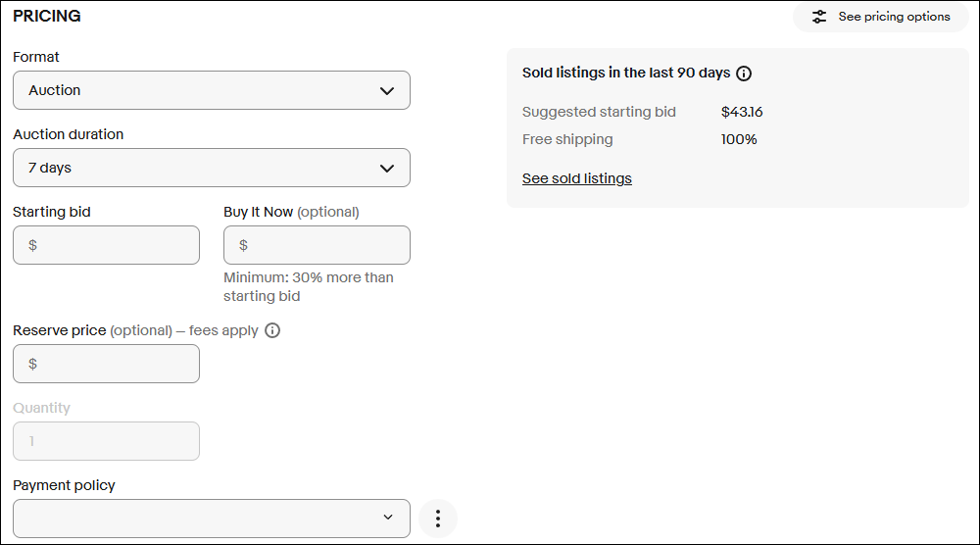Click the See pricing options button
Screen dimensions: 980x545
tap(880, 17)
